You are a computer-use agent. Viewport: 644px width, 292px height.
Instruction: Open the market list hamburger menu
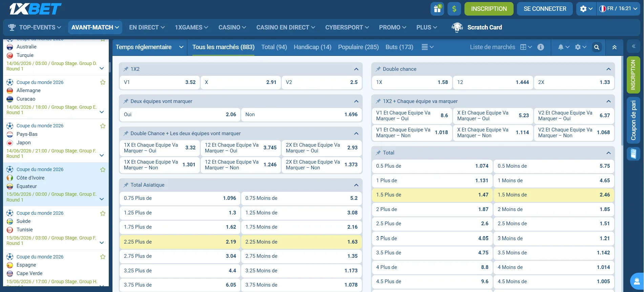click(x=427, y=47)
